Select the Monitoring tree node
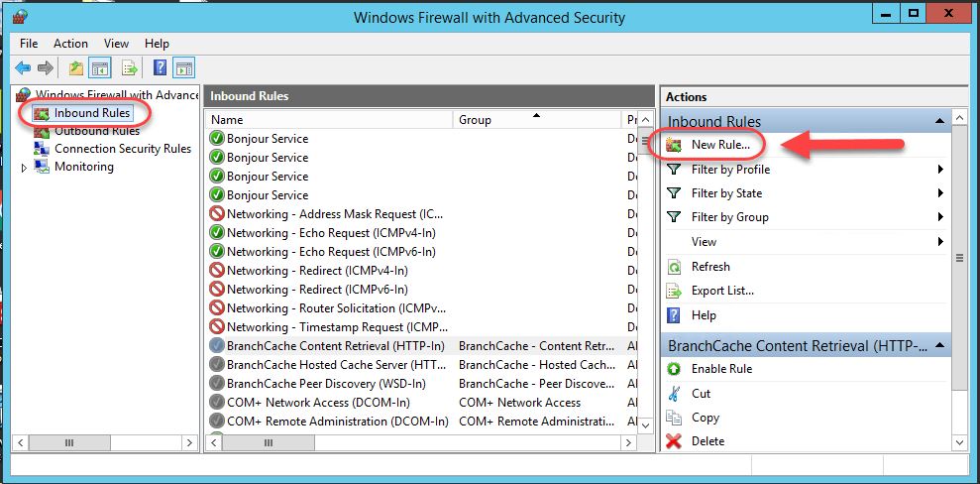980x484 pixels. 84,167
